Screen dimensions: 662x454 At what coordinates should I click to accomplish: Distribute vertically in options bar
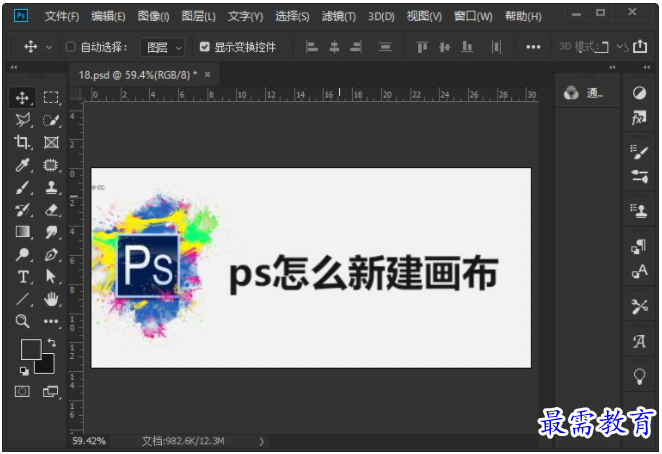coord(385,46)
